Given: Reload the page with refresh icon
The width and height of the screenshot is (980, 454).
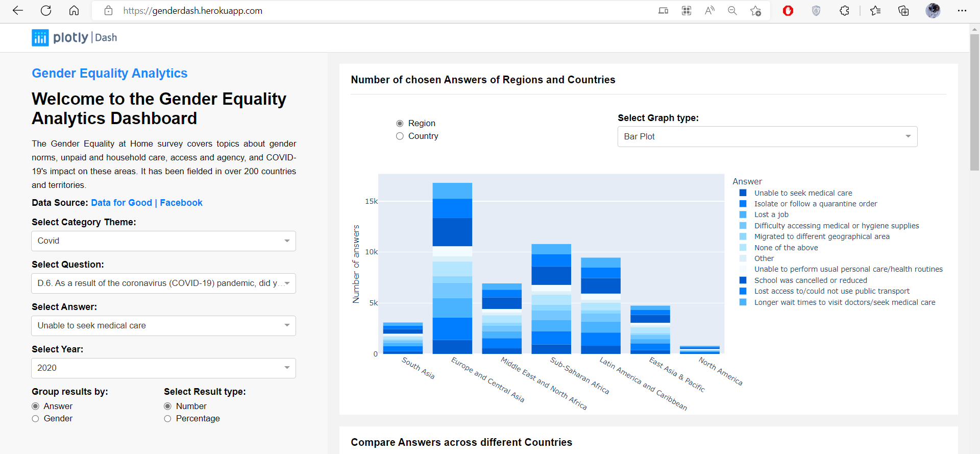Looking at the screenshot, I should pyautogui.click(x=46, y=11).
